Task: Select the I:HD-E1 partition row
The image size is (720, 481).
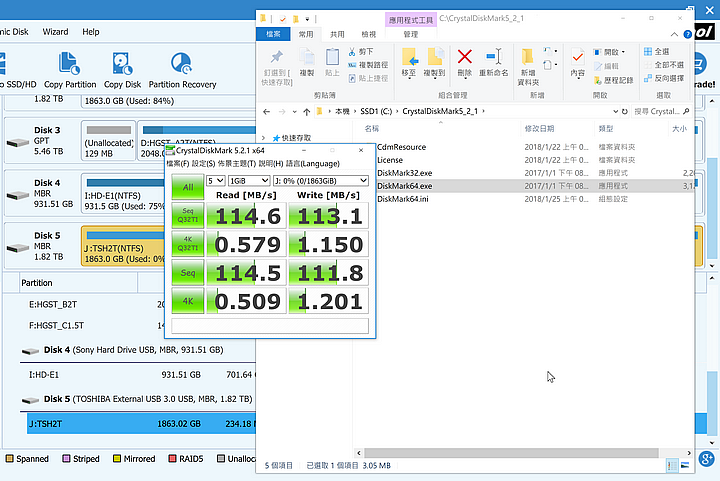Action: coord(138,375)
